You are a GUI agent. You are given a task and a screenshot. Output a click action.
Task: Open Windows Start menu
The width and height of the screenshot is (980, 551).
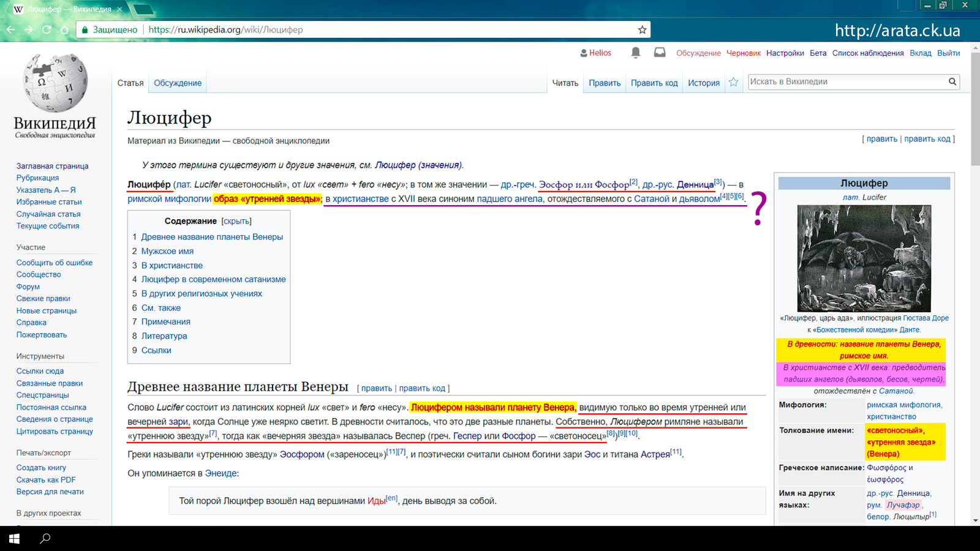coord(14,538)
